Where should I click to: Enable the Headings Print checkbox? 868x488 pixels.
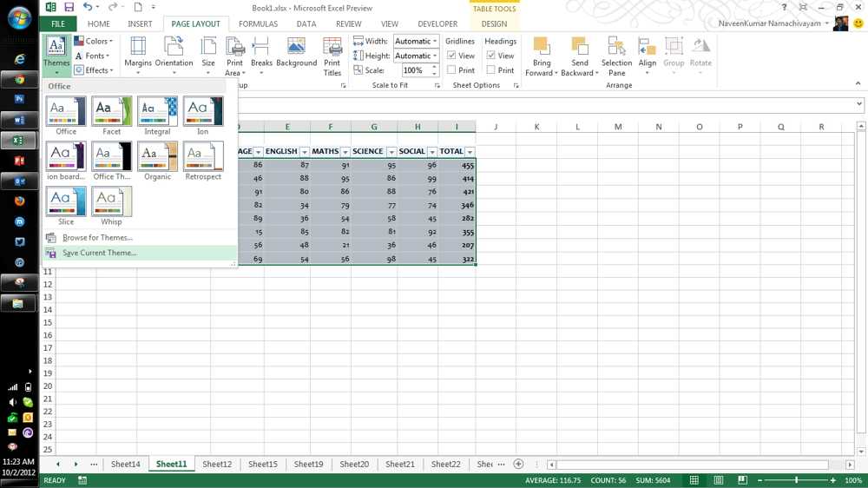[491, 70]
